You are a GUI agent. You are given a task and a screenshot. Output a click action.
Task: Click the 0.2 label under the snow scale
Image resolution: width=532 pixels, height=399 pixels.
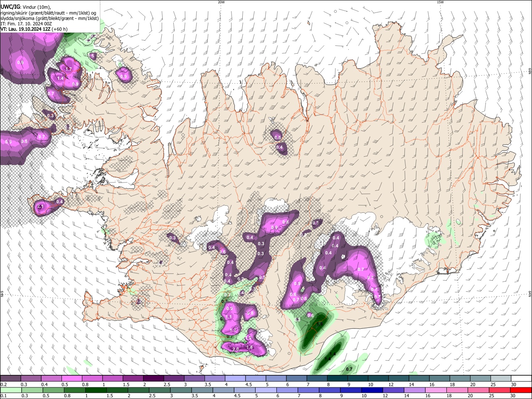tap(3, 384)
